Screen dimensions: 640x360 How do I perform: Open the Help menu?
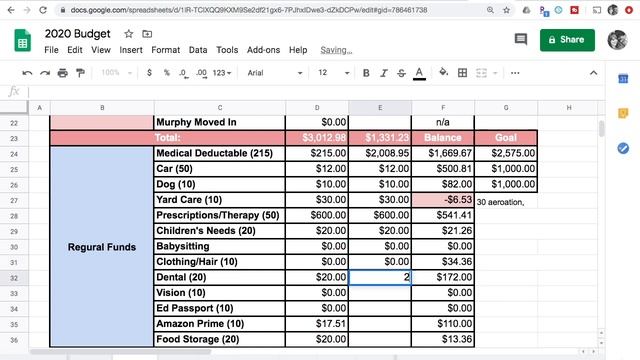tap(298, 50)
